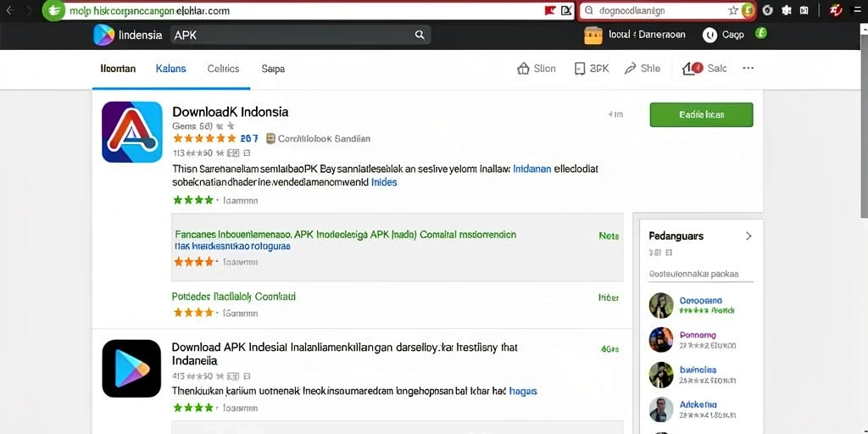Open the three-dot more options menu

click(x=748, y=68)
